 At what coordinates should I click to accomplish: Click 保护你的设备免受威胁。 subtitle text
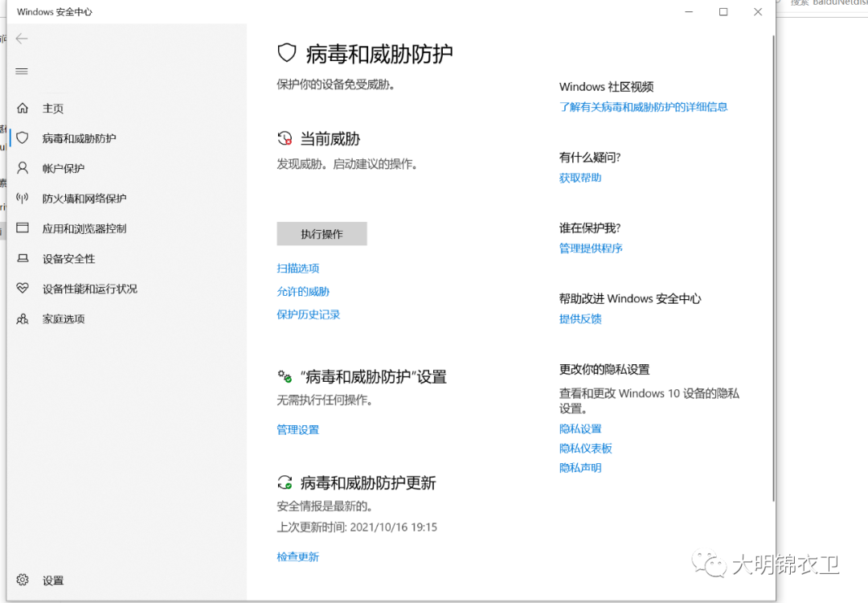[335, 84]
